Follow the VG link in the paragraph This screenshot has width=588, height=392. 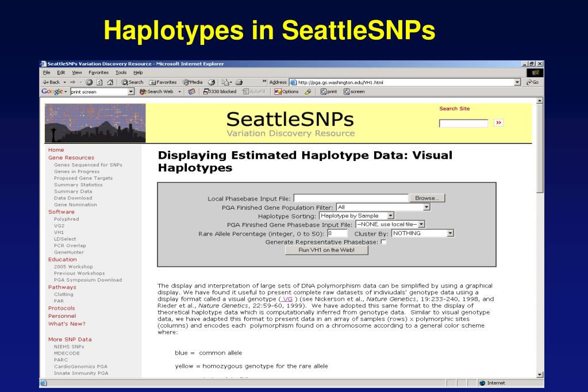pyautogui.click(x=287, y=299)
